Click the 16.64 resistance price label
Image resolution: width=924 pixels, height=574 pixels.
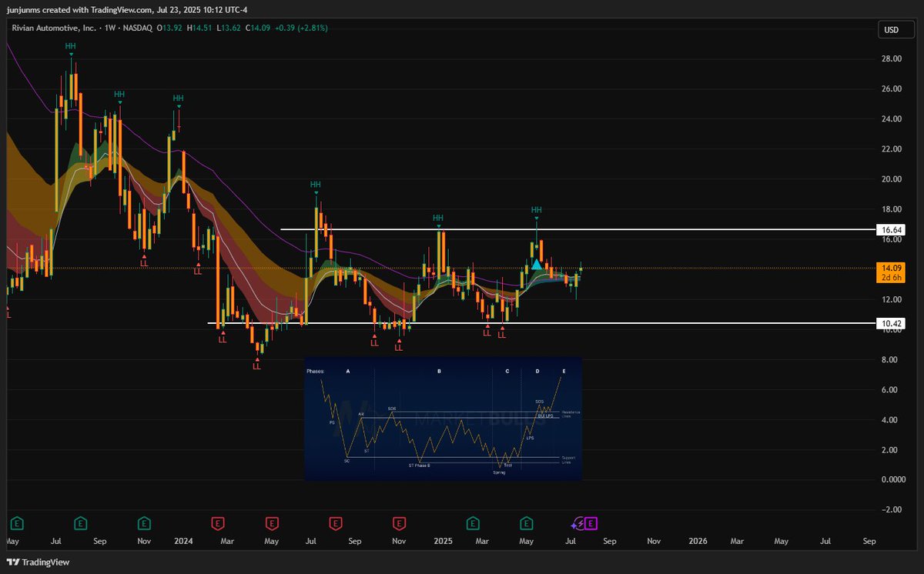tap(890, 230)
